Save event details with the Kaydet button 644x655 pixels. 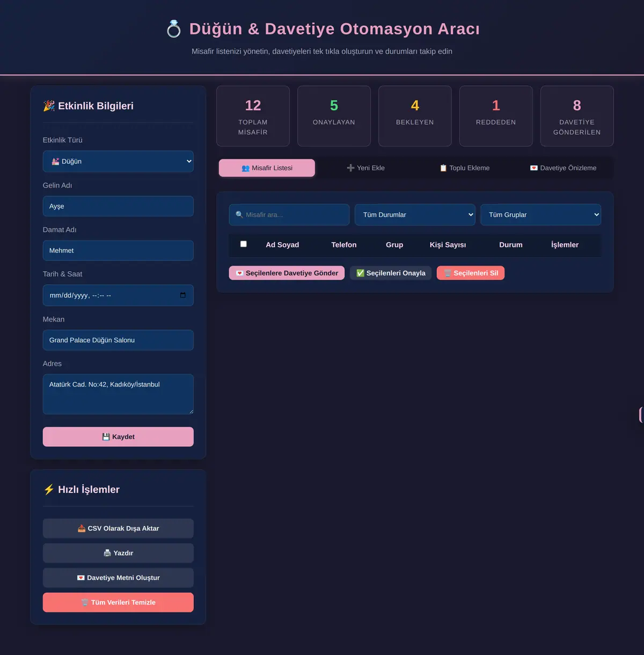coord(118,437)
